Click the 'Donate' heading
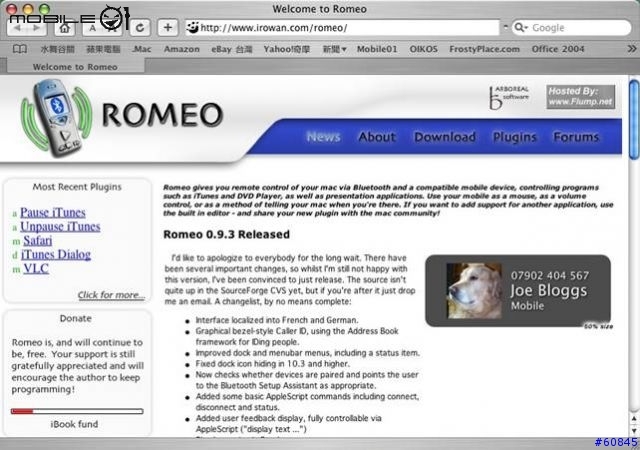 (x=76, y=318)
